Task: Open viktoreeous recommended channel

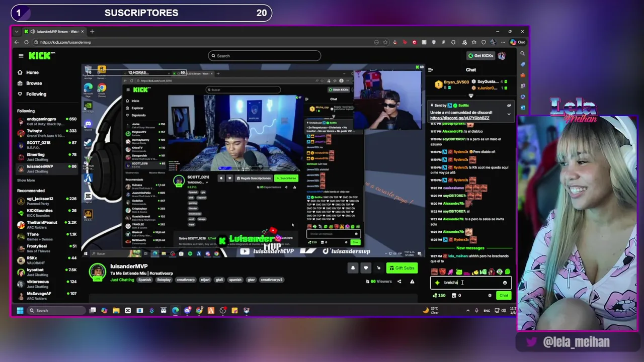Action: (47, 284)
